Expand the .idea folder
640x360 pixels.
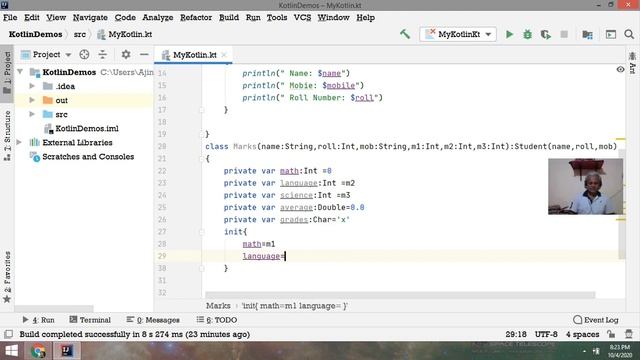[x=32, y=86]
